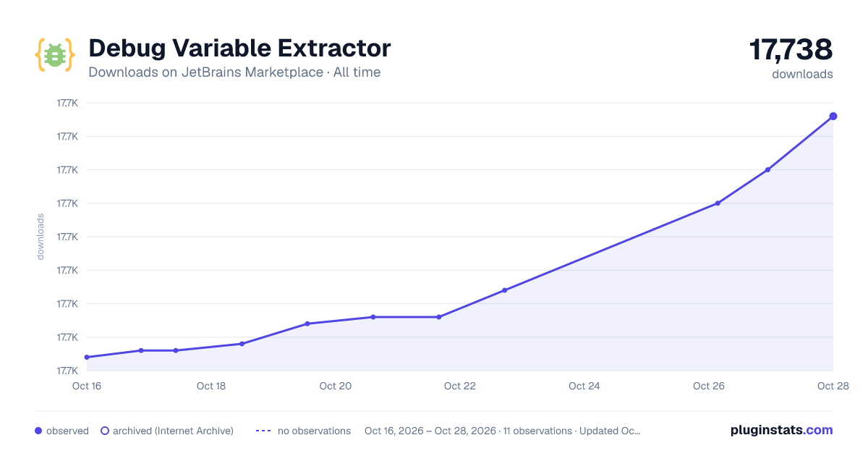Click the 'Oct 28' x-axis label
The image size is (868, 456).
coord(832,386)
